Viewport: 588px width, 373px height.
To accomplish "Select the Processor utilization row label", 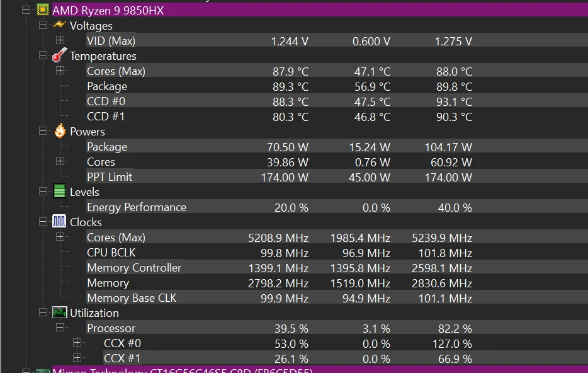I will (111, 328).
